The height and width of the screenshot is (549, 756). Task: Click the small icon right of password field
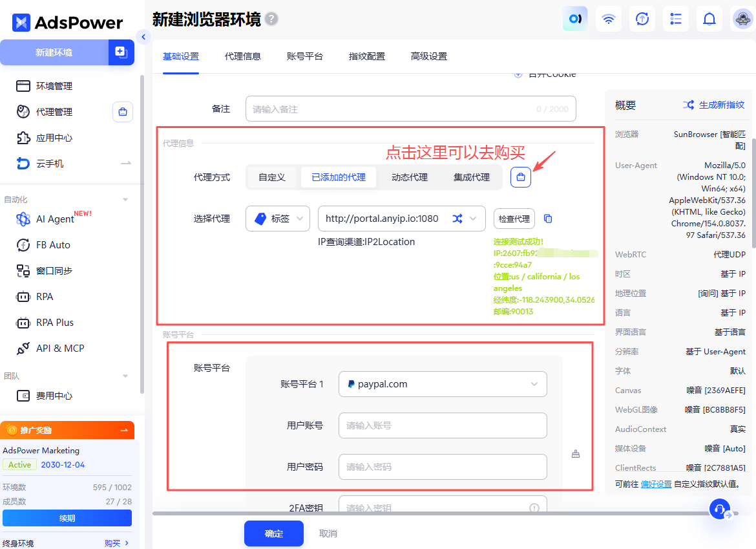[576, 454]
